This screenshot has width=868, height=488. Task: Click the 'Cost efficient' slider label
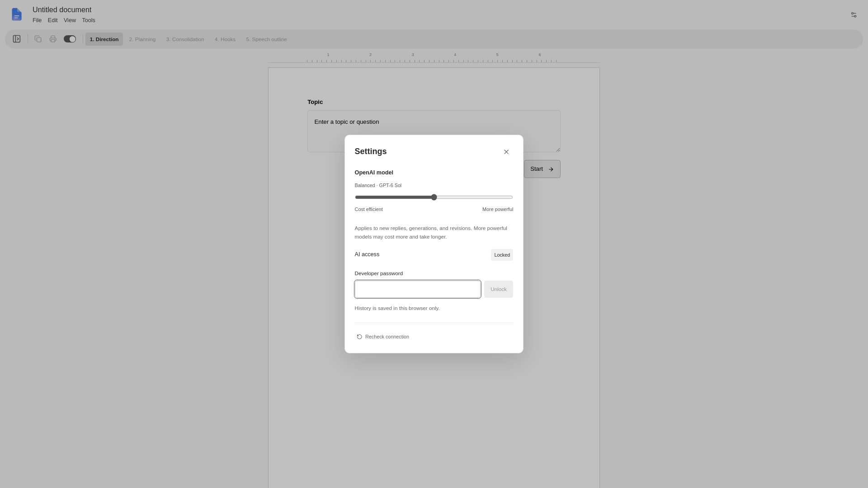(x=368, y=209)
